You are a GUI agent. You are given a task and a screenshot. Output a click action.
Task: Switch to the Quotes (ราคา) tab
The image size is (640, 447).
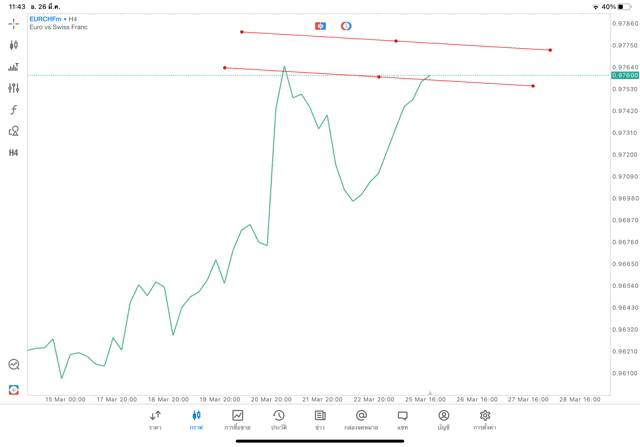(155, 420)
